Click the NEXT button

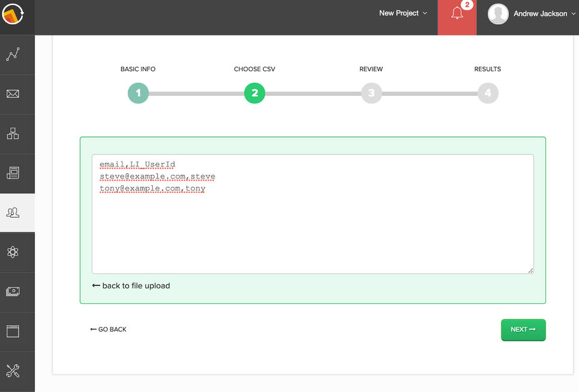(x=524, y=330)
